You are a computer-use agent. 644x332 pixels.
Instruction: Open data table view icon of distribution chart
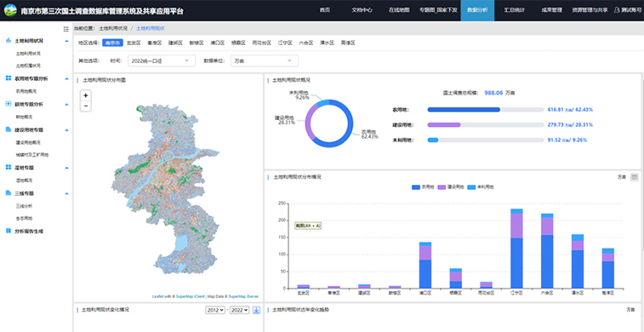pos(634,177)
